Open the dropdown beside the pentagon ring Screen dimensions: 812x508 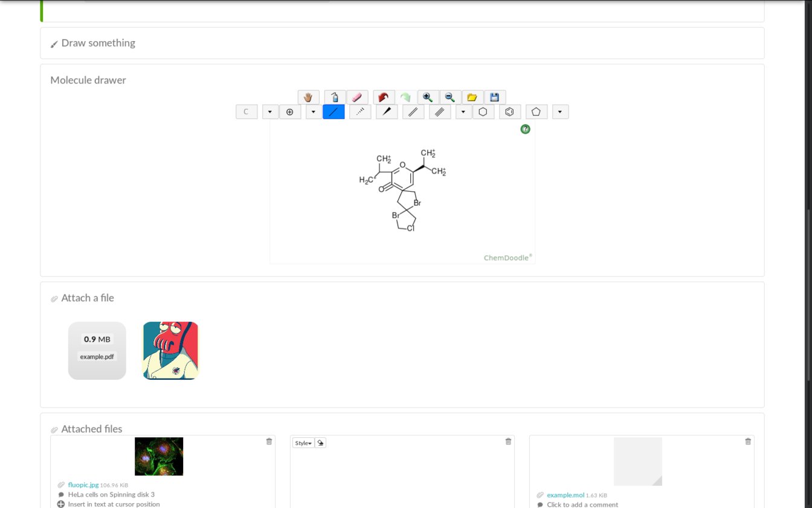(560, 112)
